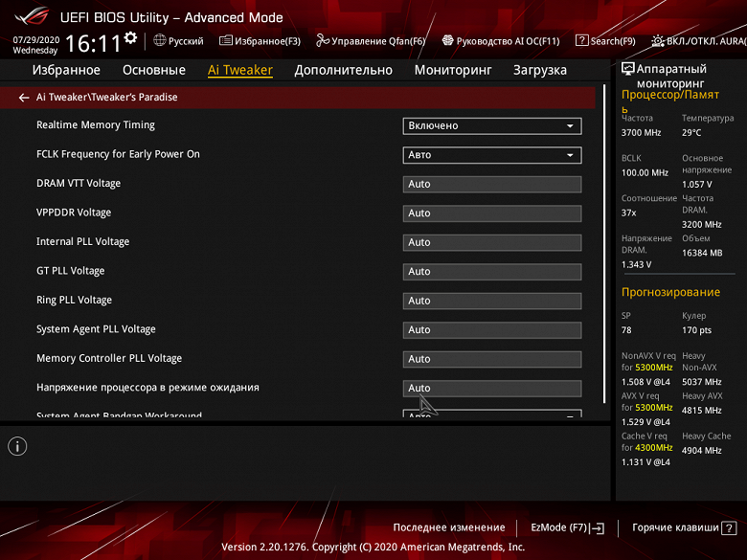Click the VPPDDR Voltage field
Viewport: 747px width, 560px height.
click(492, 213)
